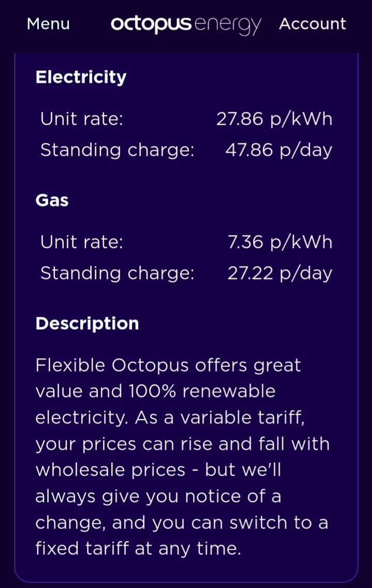This screenshot has width=372, height=588.
Task: Select the Electricity section heading
Action: coord(81,78)
